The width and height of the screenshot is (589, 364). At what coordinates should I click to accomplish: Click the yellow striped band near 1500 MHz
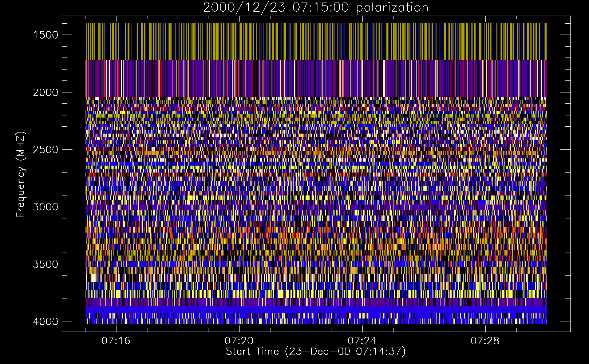[x=316, y=41]
